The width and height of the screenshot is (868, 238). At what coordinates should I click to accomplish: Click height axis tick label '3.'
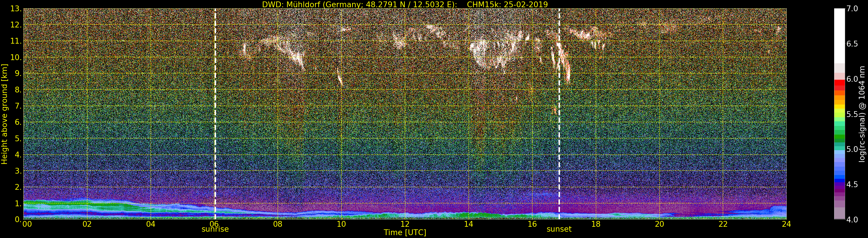(x=18, y=171)
